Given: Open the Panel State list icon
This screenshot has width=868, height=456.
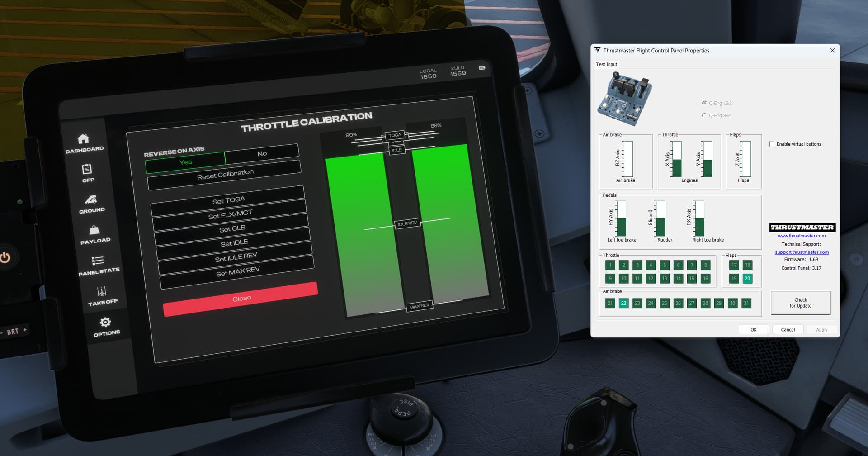Looking at the screenshot, I should [98, 261].
